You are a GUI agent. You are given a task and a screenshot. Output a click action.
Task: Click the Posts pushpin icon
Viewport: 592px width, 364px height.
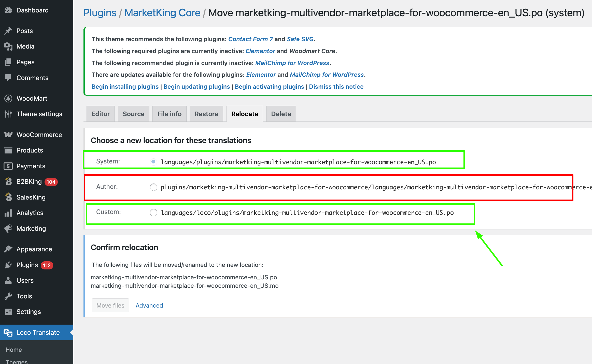point(8,31)
